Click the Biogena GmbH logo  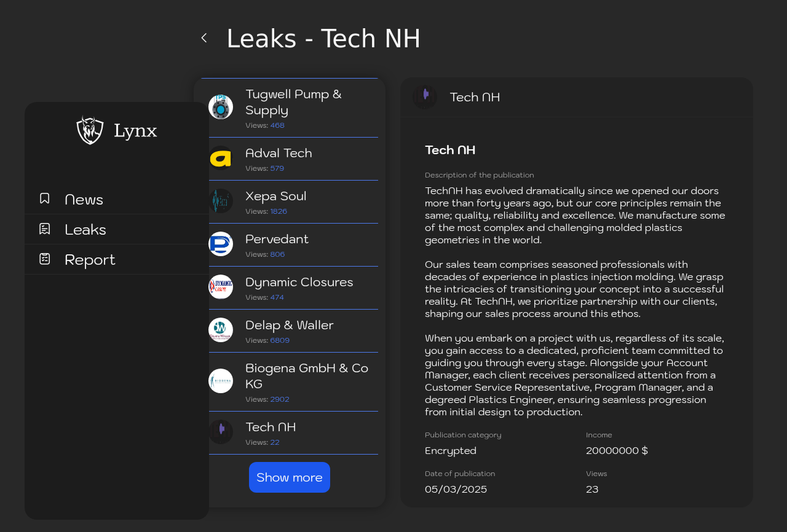pyautogui.click(x=221, y=381)
